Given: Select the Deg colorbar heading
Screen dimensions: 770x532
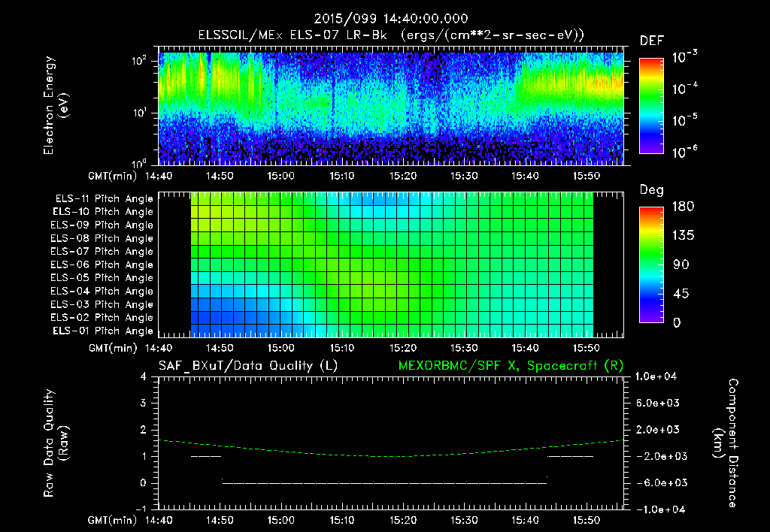Looking at the screenshot, I should tap(652, 190).
